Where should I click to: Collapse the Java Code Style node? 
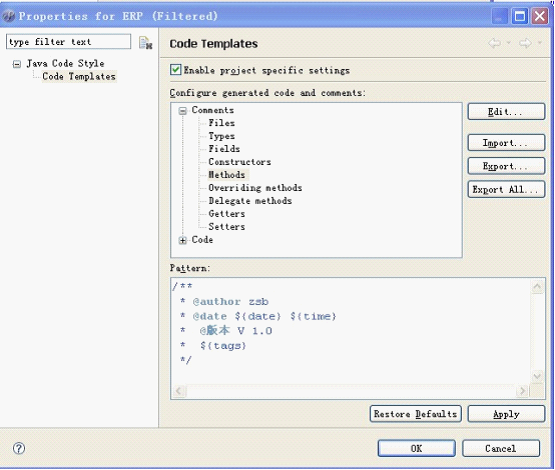pyautogui.click(x=17, y=64)
